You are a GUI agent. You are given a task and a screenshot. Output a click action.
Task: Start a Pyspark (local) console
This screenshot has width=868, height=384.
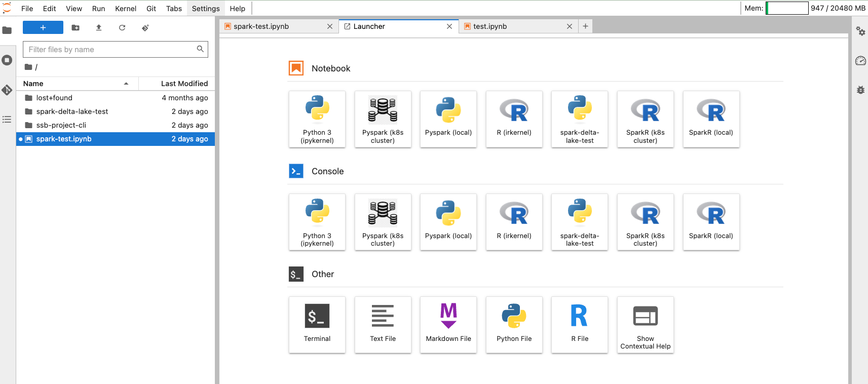point(448,222)
